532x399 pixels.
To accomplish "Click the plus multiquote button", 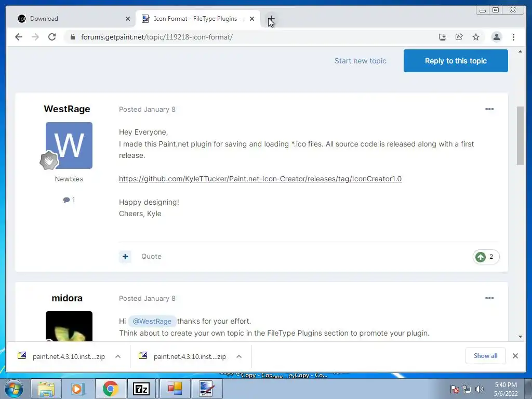I will (x=125, y=257).
